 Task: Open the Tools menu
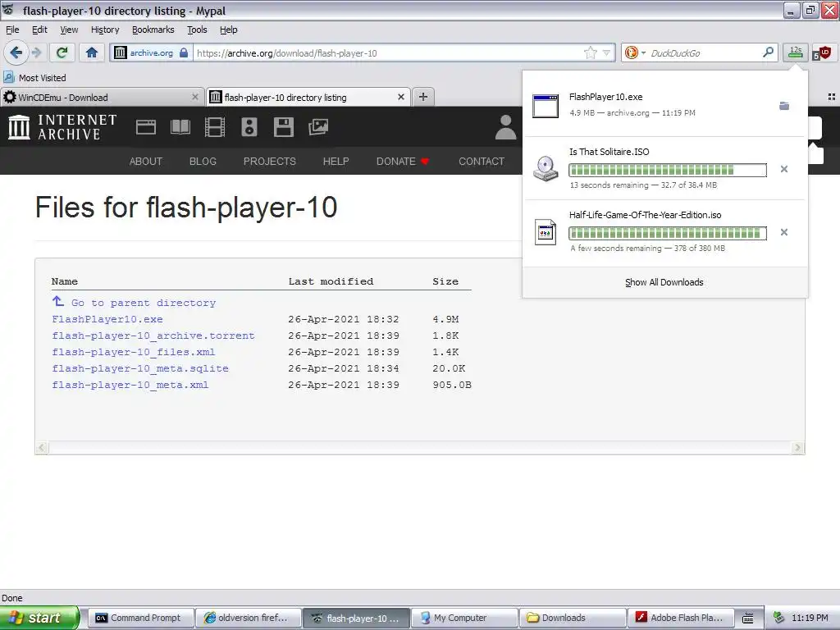[197, 30]
